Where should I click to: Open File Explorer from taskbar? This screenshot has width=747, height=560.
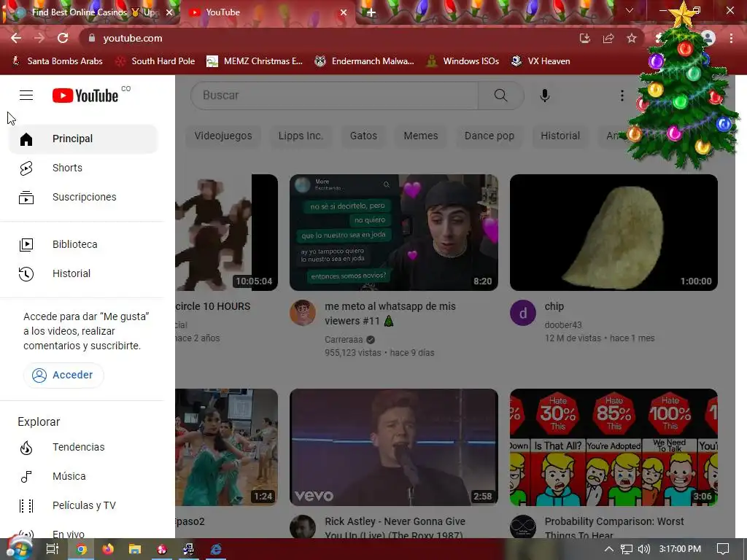click(135, 549)
